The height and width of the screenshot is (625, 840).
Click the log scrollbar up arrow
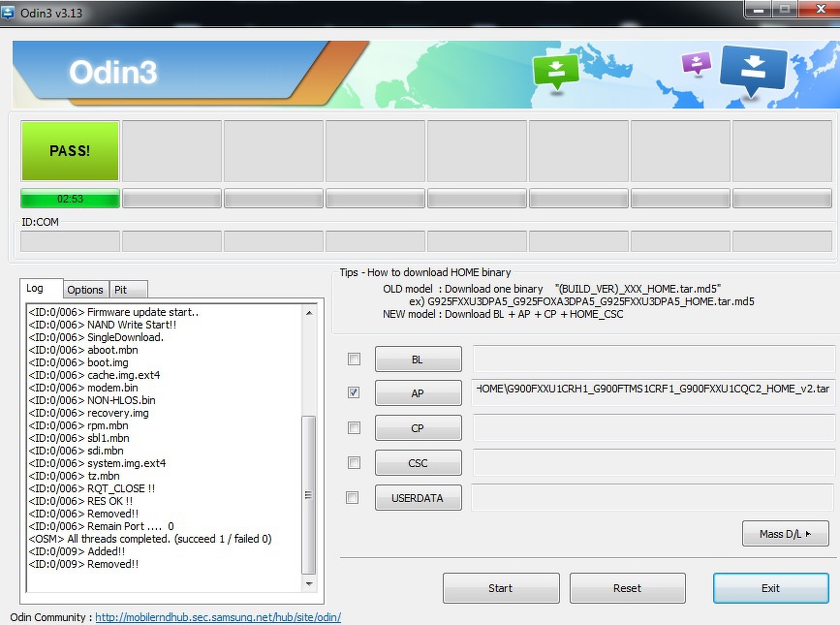[309, 313]
